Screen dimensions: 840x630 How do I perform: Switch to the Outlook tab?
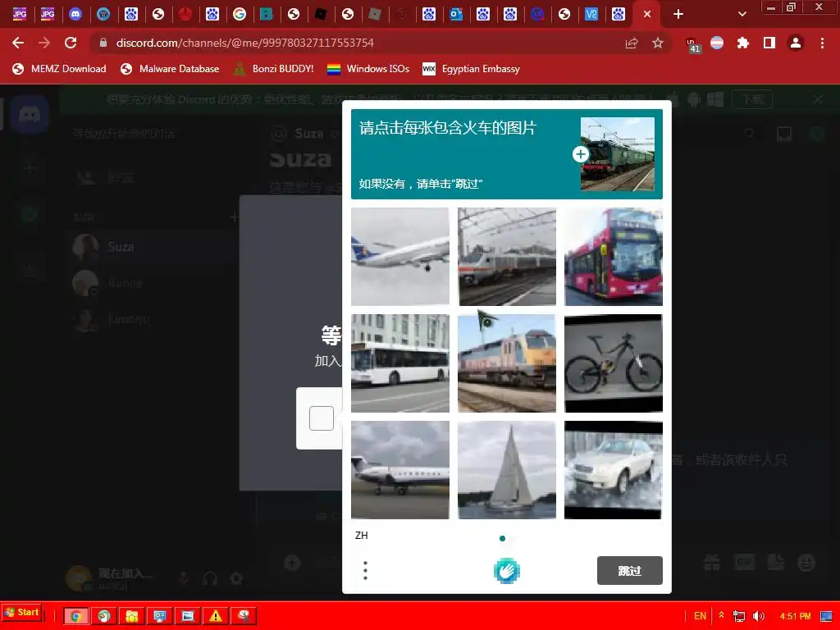456,14
